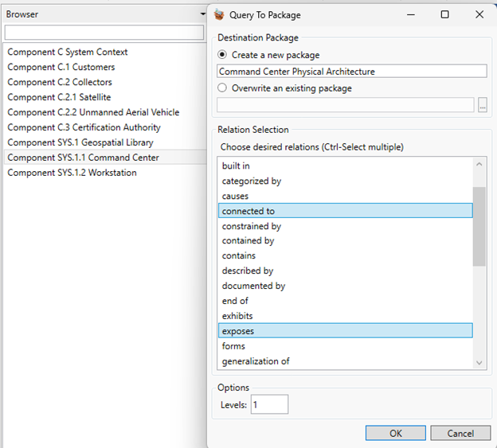Maximize the Query To Package dialog
497x448 pixels.
point(444,14)
